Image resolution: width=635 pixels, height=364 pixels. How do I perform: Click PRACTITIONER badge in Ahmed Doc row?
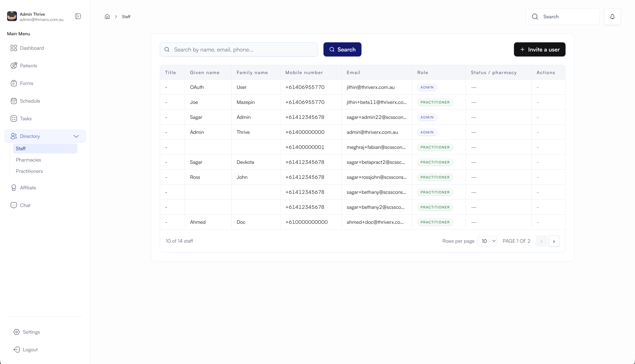click(435, 222)
